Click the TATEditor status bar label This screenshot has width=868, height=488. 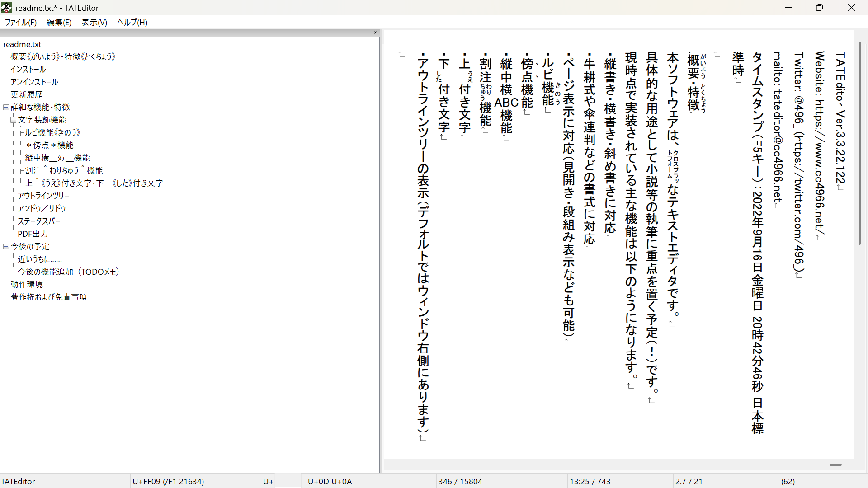point(18,482)
